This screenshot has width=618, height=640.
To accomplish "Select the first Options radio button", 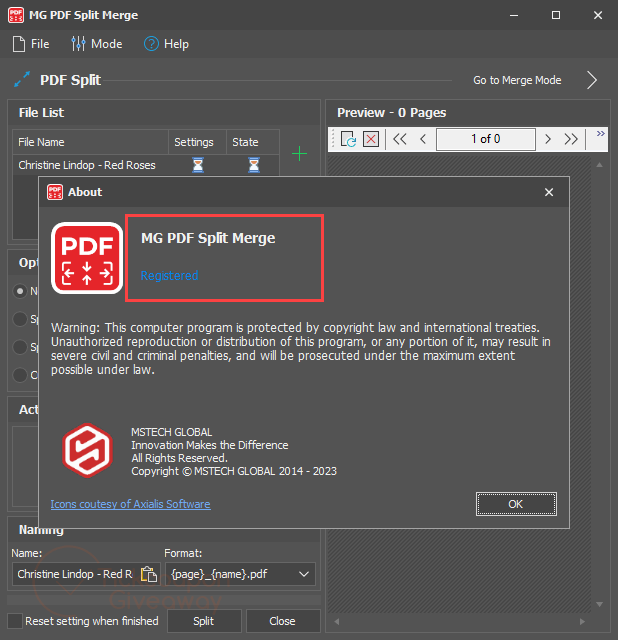I will pyautogui.click(x=20, y=291).
